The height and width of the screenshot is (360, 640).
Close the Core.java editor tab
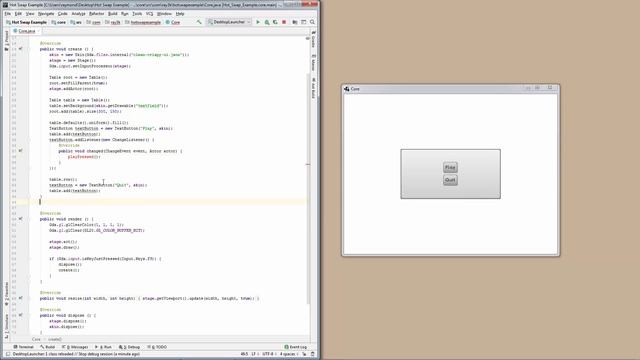pos(39,31)
